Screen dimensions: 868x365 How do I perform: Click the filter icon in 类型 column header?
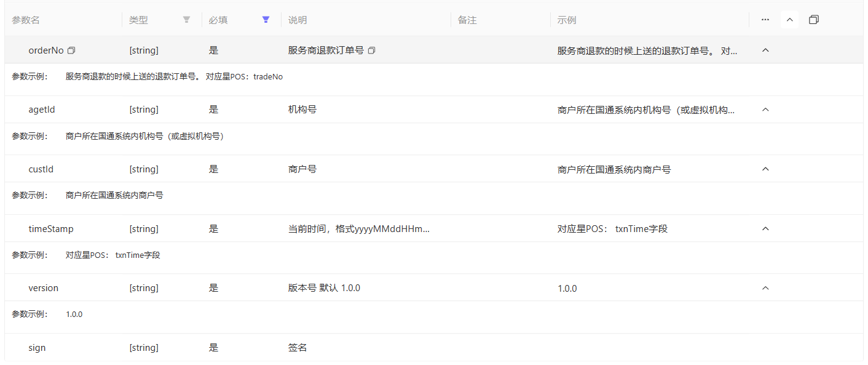186,20
